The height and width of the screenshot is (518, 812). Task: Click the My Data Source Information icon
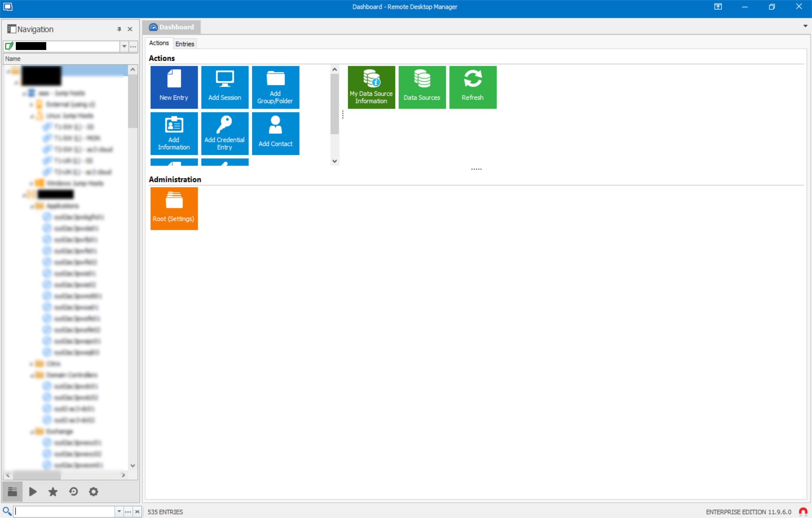(371, 87)
